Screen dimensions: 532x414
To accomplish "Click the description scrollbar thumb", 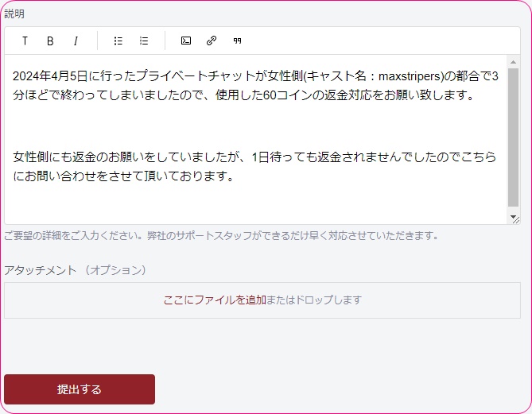I will point(514,135).
